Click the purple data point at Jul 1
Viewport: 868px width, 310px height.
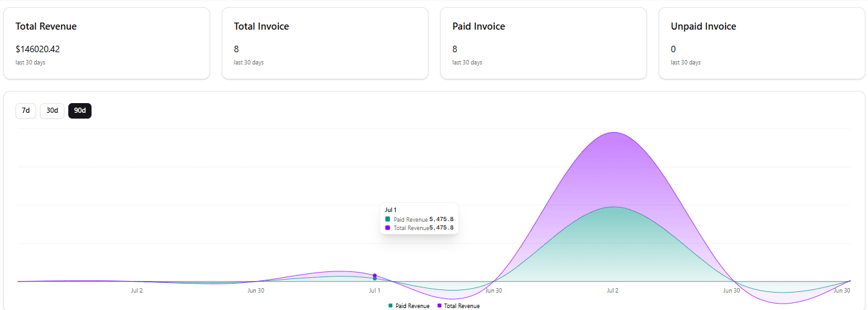click(374, 275)
